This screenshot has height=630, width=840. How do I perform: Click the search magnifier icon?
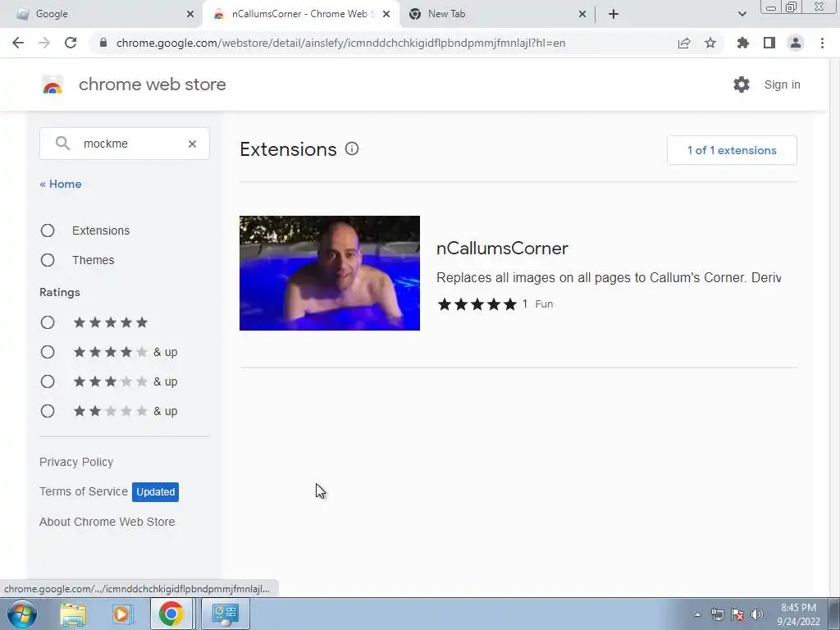point(62,143)
